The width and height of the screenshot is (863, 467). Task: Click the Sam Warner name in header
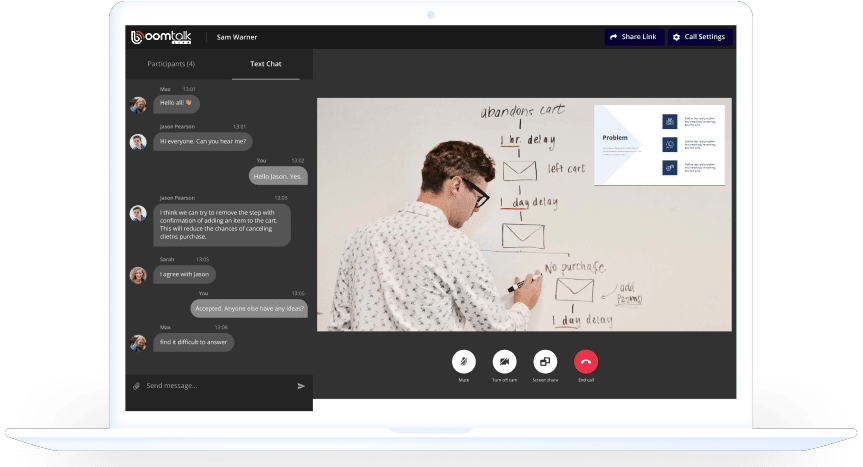coord(236,37)
